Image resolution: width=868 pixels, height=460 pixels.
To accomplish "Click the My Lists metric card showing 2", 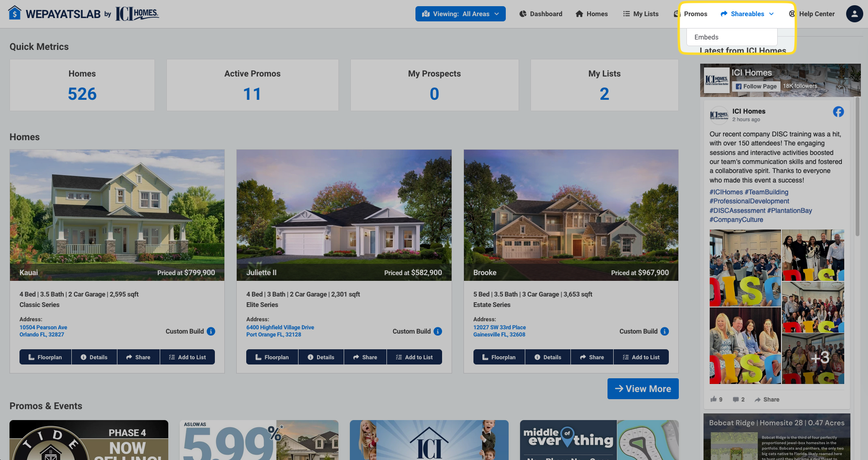I will tap(605, 85).
